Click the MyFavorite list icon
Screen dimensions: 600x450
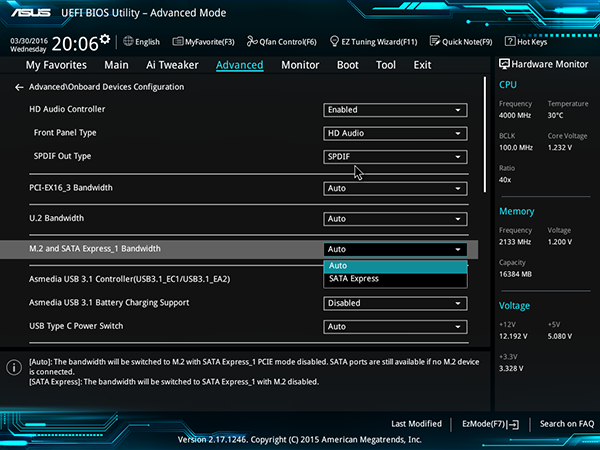click(x=178, y=41)
